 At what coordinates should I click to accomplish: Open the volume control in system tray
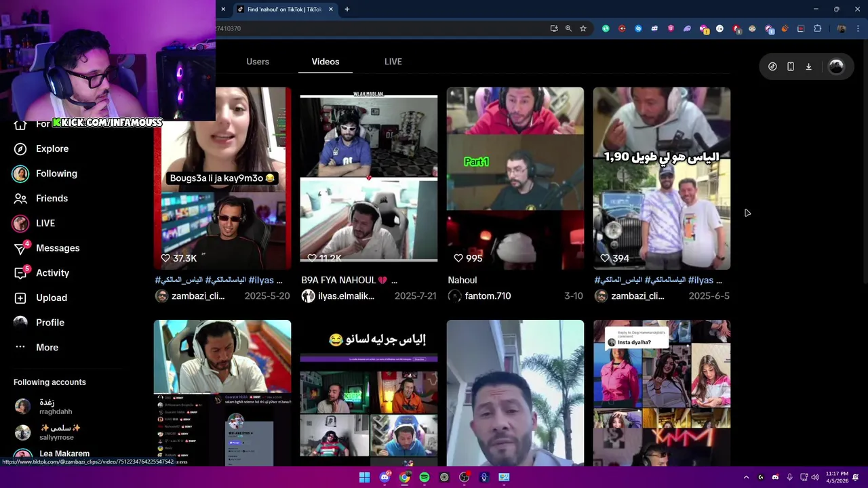815,477
